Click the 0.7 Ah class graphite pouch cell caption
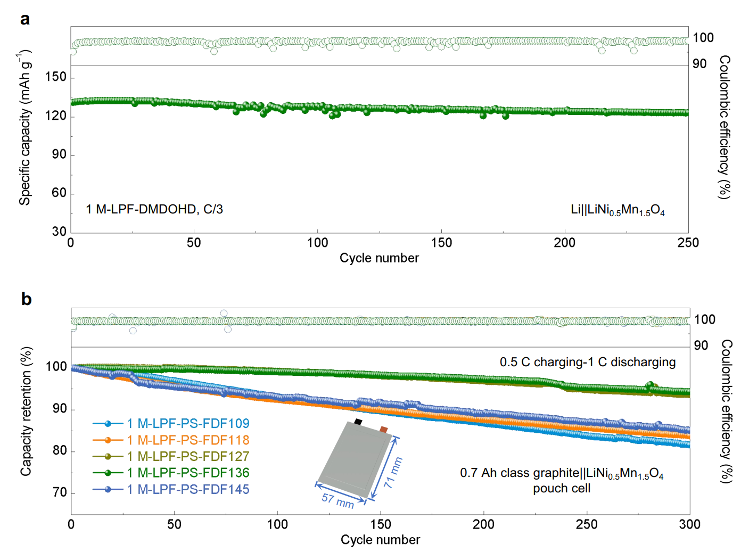 (x=562, y=480)
